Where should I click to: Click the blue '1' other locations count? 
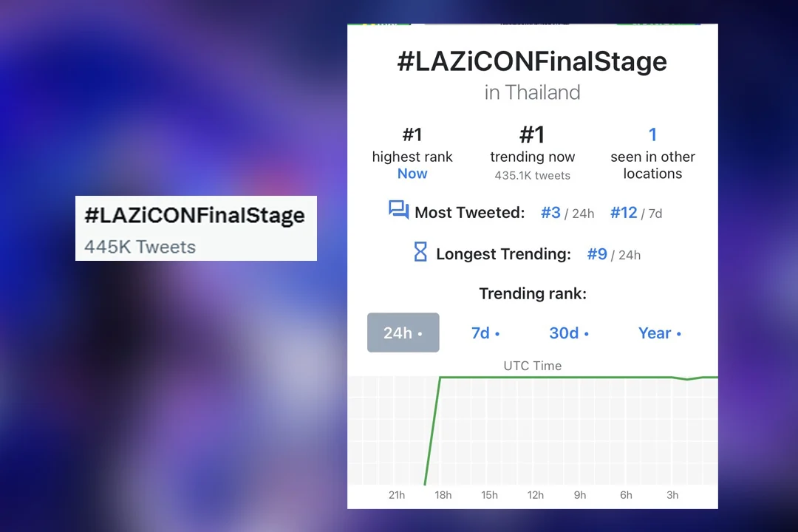pyautogui.click(x=652, y=134)
